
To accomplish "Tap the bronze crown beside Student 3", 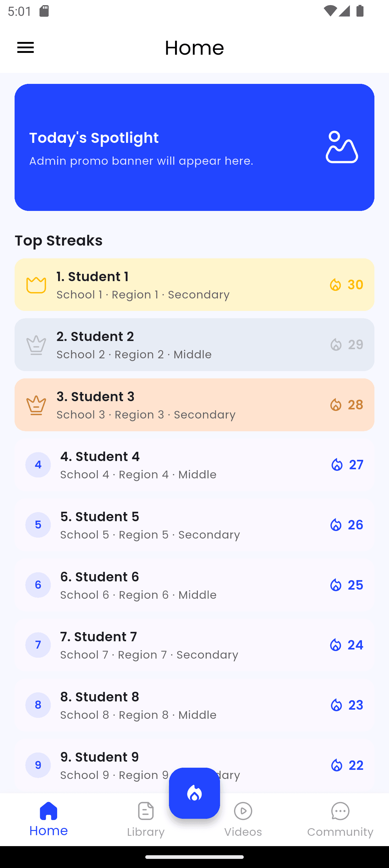I will pos(36,405).
